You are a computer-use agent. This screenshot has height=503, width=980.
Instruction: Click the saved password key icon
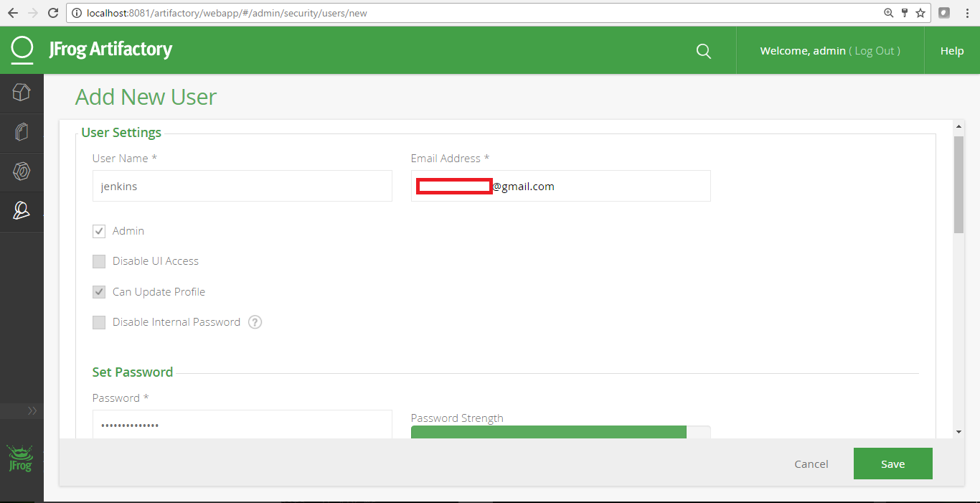pos(905,13)
